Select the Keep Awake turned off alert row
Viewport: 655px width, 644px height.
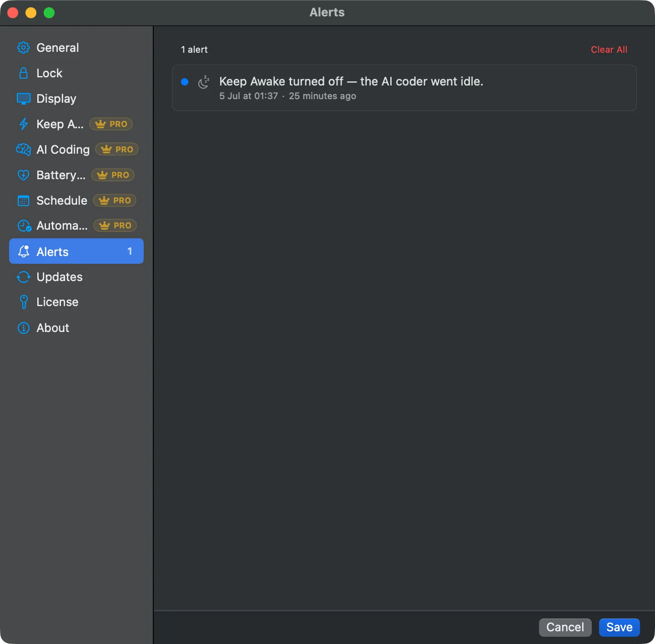[404, 88]
